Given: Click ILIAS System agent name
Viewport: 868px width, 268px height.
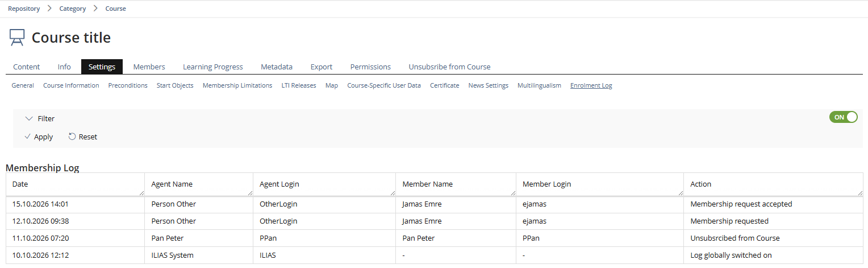Looking at the screenshot, I should [x=173, y=255].
